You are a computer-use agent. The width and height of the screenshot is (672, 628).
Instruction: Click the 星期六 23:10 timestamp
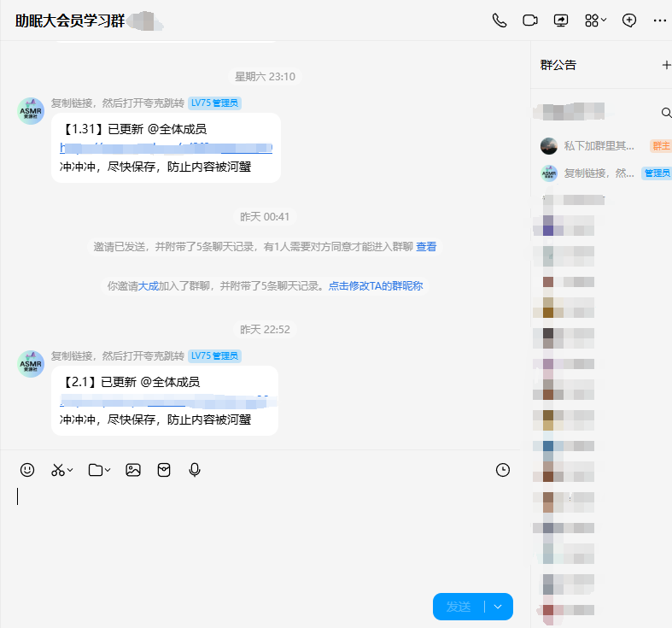point(265,76)
